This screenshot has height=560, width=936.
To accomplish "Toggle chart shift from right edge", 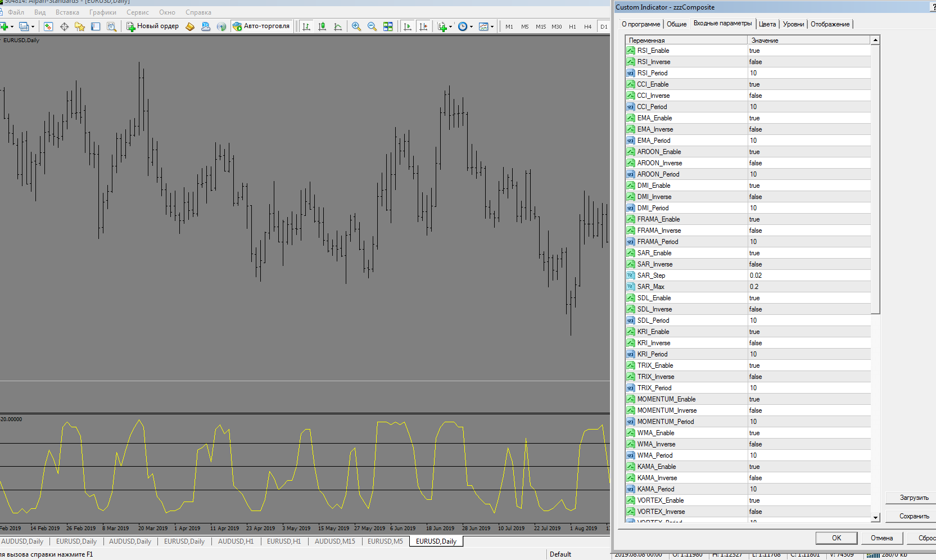I will click(423, 26).
